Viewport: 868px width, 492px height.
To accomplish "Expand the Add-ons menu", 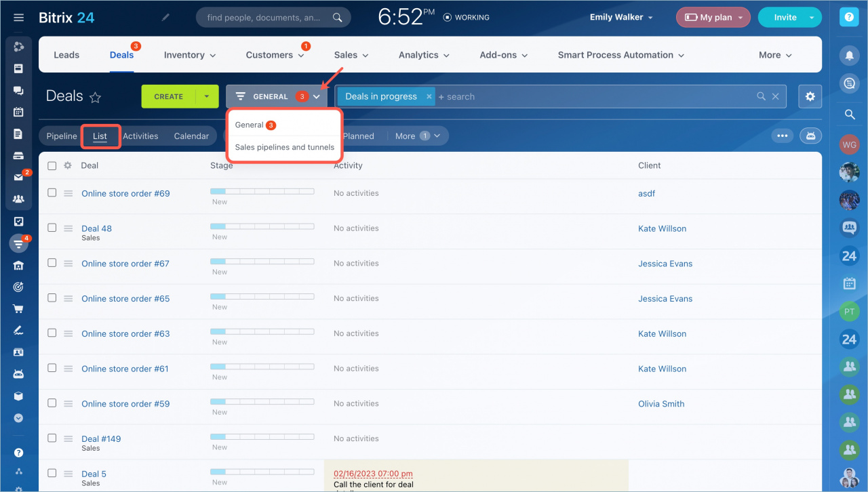I will pos(504,55).
